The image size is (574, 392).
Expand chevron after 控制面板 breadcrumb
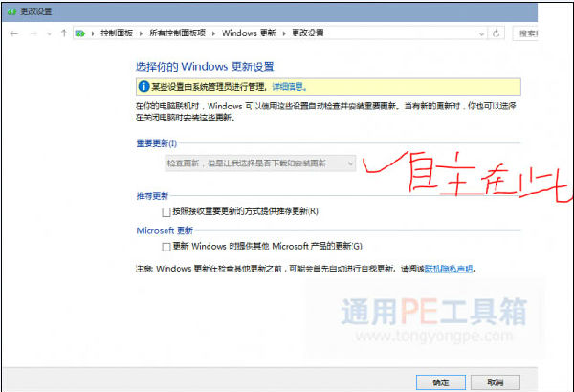pyautogui.click(x=141, y=33)
